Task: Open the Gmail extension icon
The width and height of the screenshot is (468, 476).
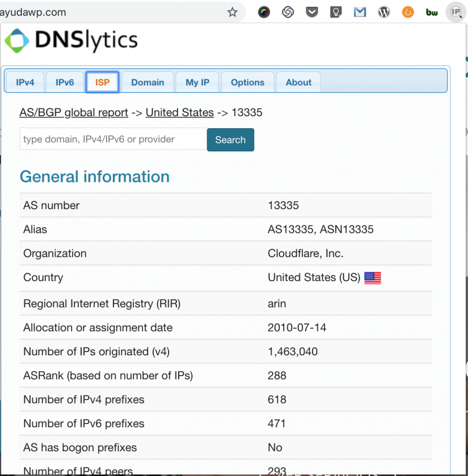Action: coord(360,12)
